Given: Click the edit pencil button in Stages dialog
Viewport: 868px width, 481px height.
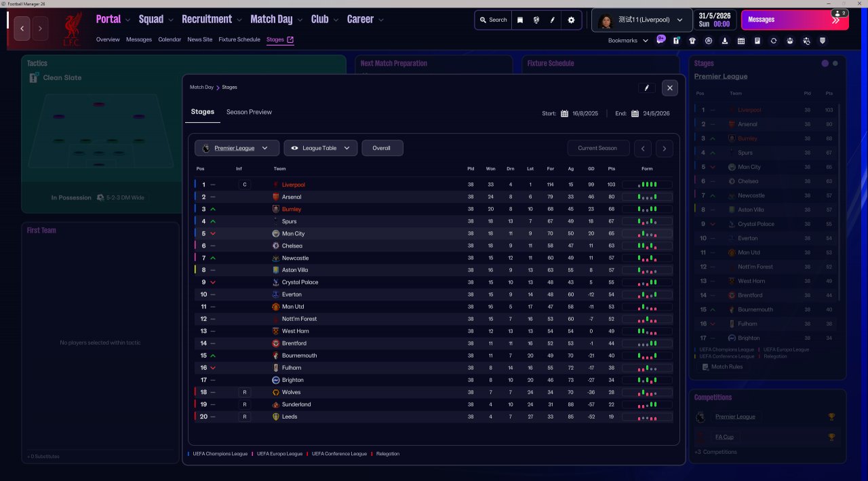Looking at the screenshot, I should [646, 88].
